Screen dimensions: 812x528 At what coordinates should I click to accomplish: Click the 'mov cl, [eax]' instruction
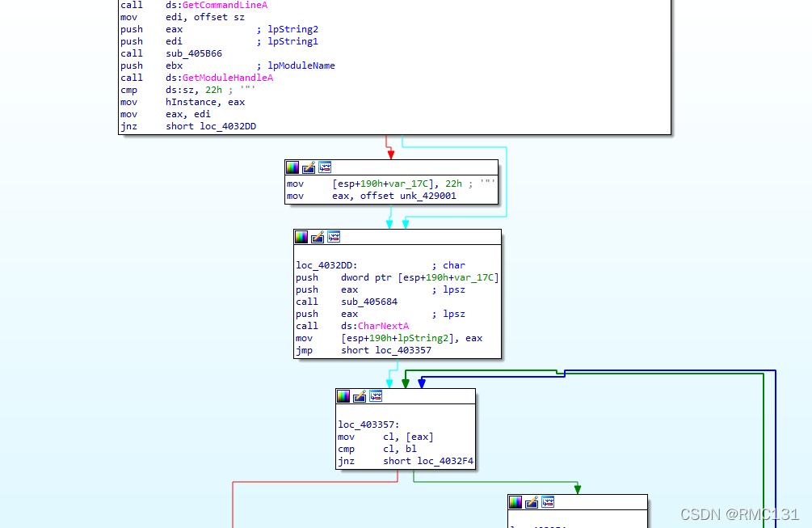click(386, 437)
